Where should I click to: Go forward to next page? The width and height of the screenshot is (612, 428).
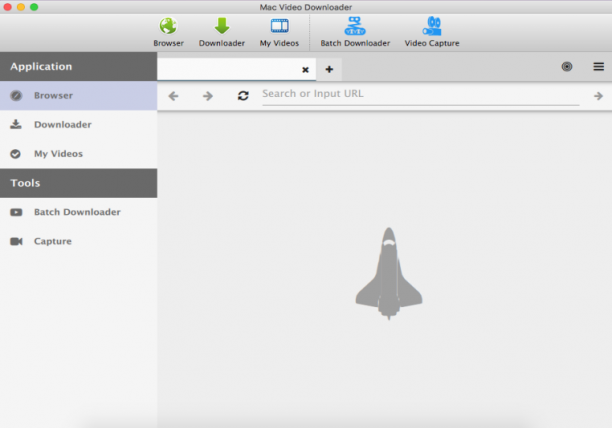(208, 96)
